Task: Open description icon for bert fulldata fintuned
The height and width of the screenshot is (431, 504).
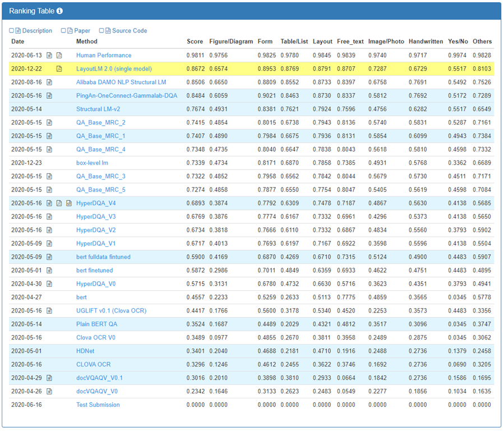Action: tap(49, 257)
